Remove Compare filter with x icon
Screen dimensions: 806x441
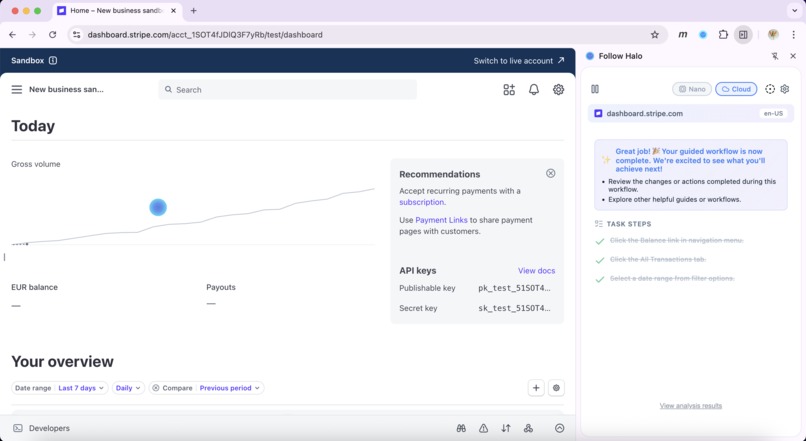156,388
